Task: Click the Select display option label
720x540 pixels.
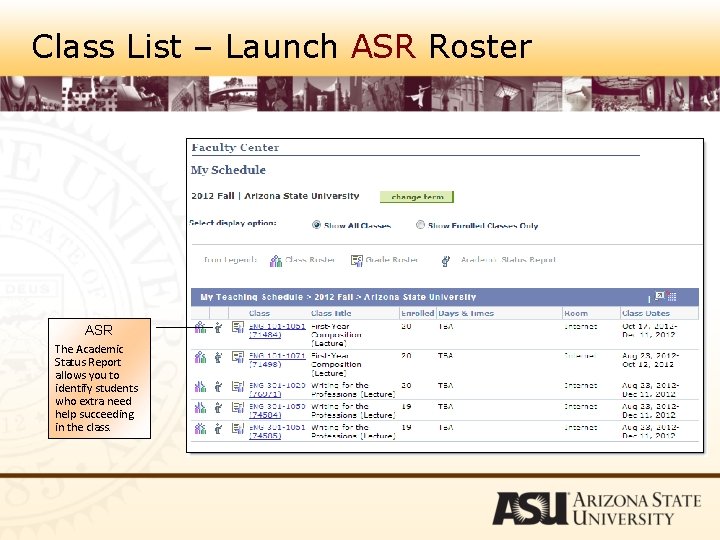Action: tap(233, 223)
